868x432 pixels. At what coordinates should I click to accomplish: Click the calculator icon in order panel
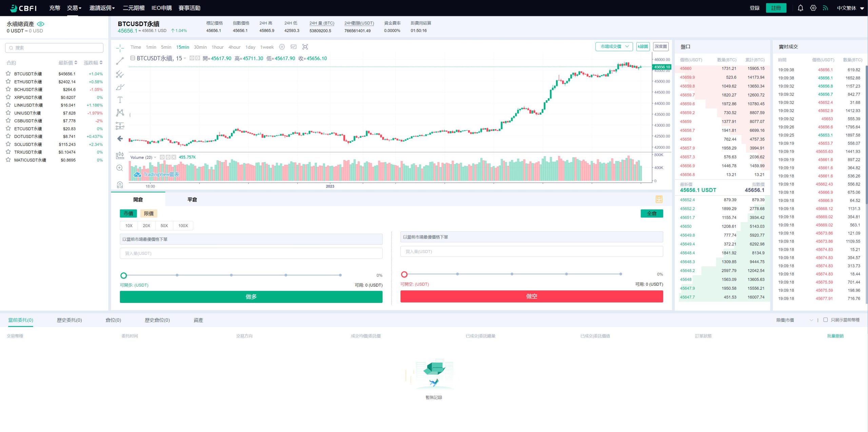pos(659,199)
